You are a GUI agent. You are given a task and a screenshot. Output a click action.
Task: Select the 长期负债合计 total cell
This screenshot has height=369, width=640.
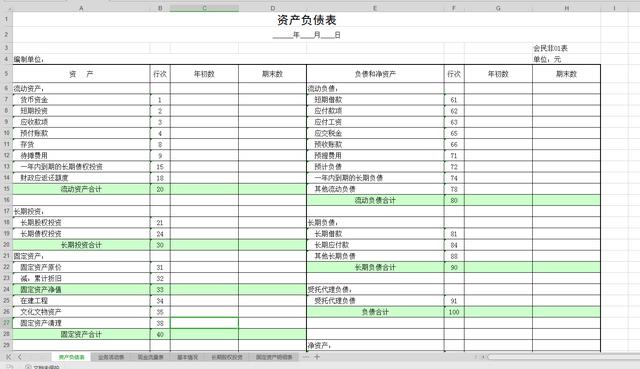coord(375,267)
